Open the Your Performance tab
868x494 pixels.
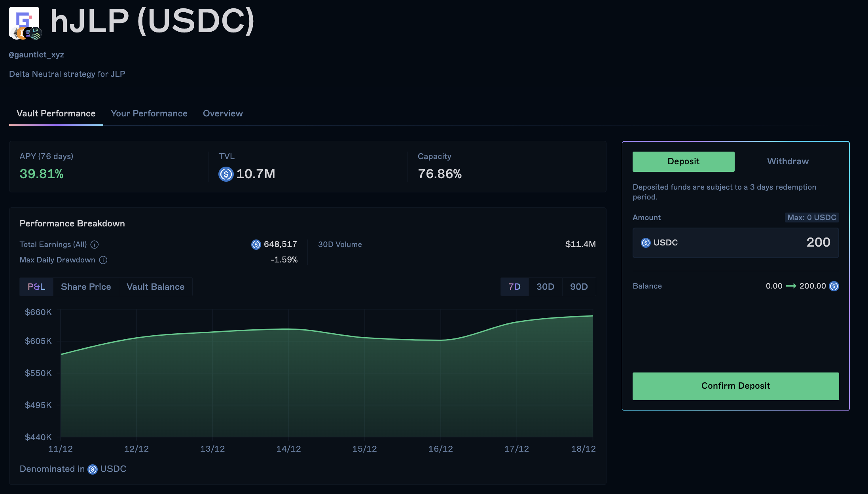[x=149, y=114]
